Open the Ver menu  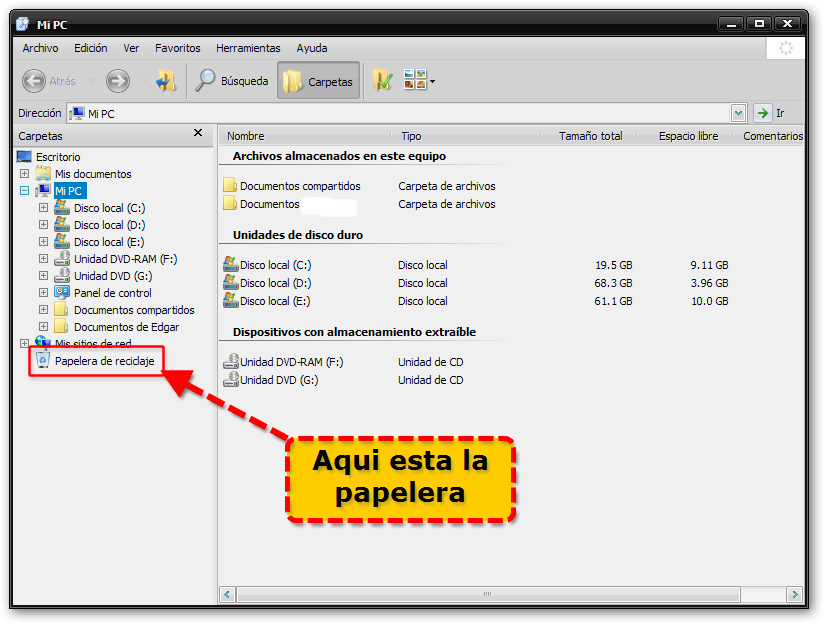click(131, 48)
